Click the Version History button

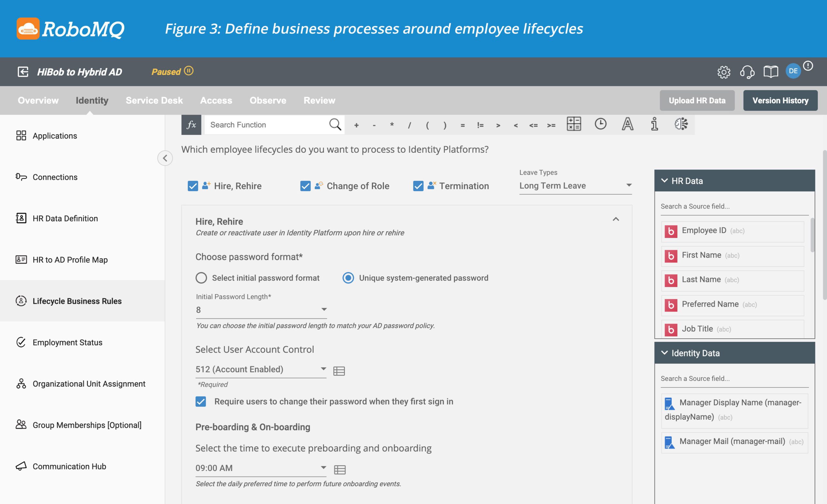point(780,100)
